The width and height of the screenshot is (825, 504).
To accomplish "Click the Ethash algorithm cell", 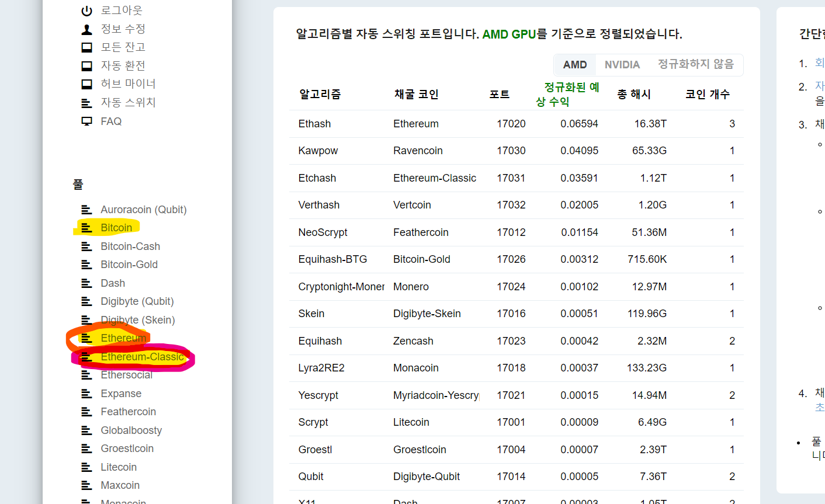I will pyautogui.click(x=314, y=124).
